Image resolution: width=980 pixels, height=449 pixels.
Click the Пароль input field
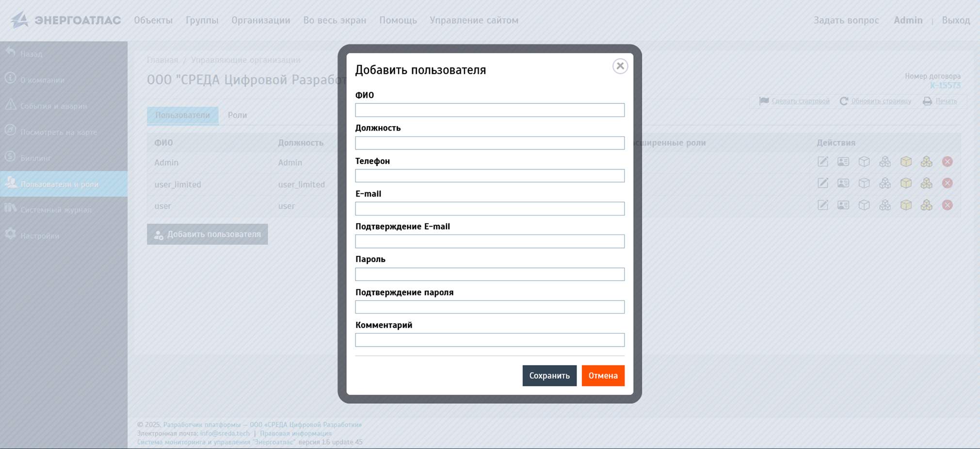coord(489,274)
